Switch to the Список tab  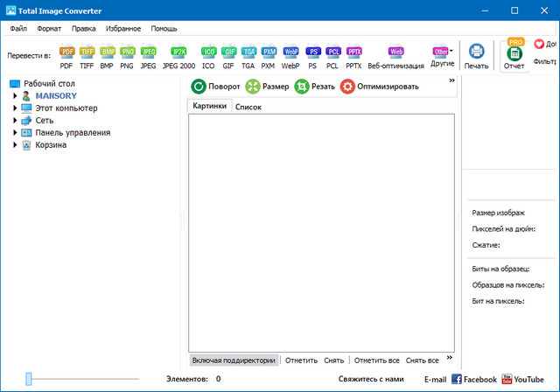click(248, 106)
